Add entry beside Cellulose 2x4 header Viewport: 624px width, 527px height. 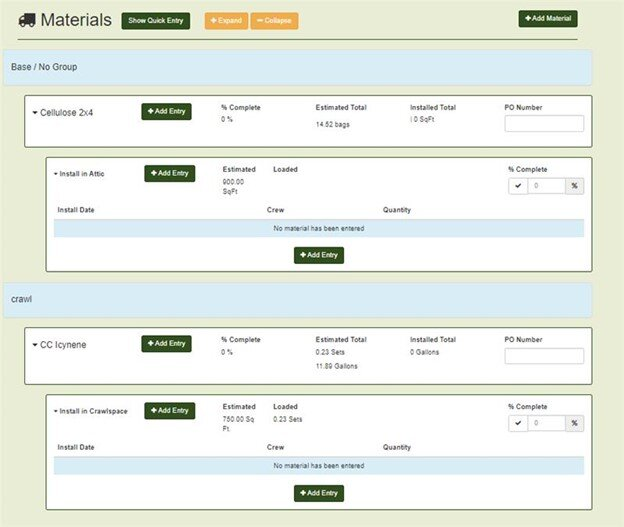coord(166,112)
